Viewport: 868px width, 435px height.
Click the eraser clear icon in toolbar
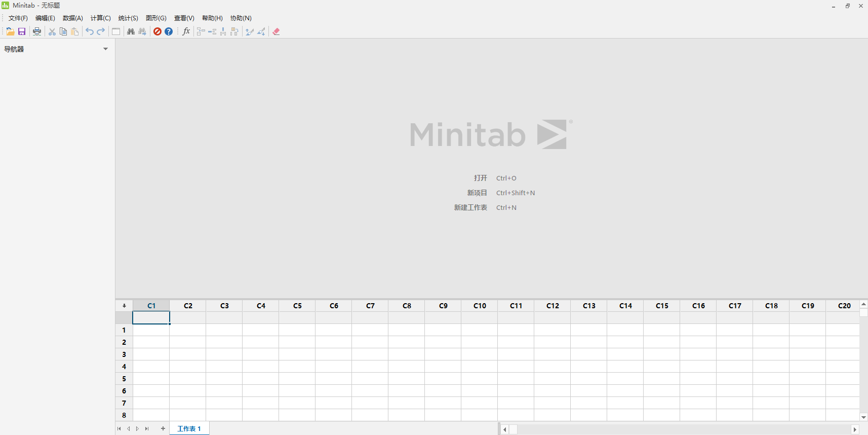coord(276,31)
